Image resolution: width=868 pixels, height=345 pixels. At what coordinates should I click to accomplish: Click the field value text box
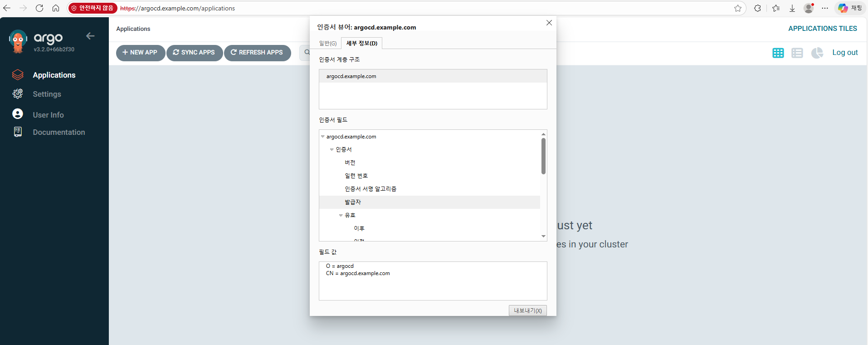pyautogui.click(x=433, y=281)
